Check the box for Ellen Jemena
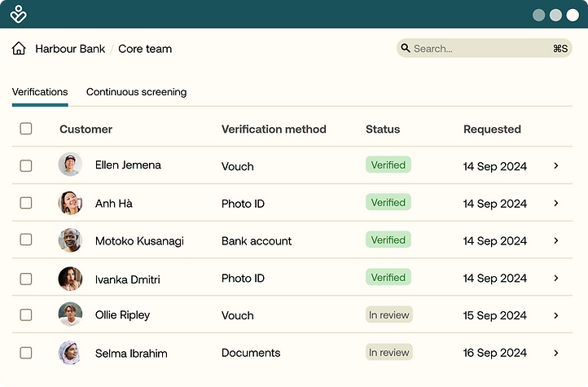 (x=26, y=165)
